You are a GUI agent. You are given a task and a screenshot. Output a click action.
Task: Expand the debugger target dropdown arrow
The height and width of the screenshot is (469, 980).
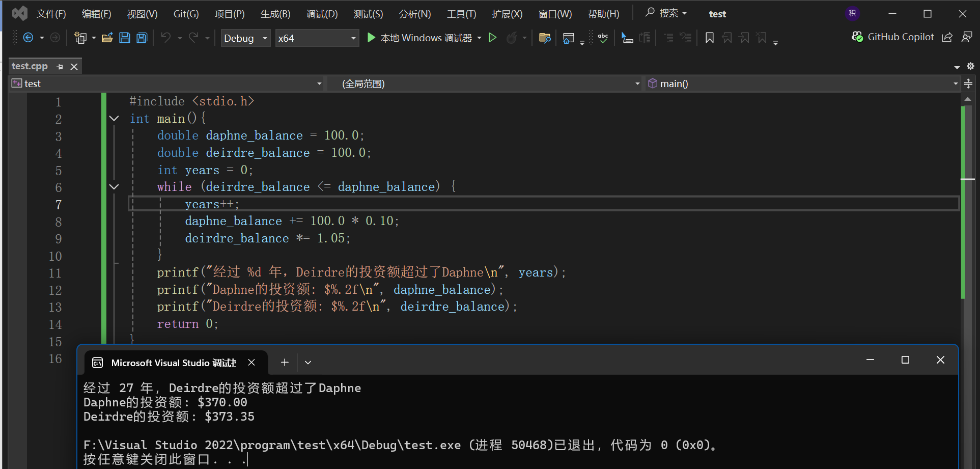(x=479, y=38)
